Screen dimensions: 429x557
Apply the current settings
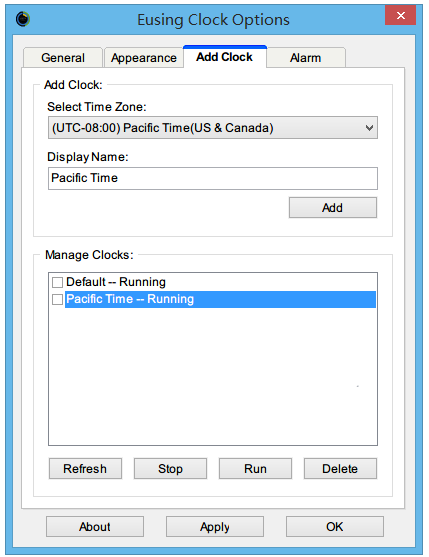(215, 526)
